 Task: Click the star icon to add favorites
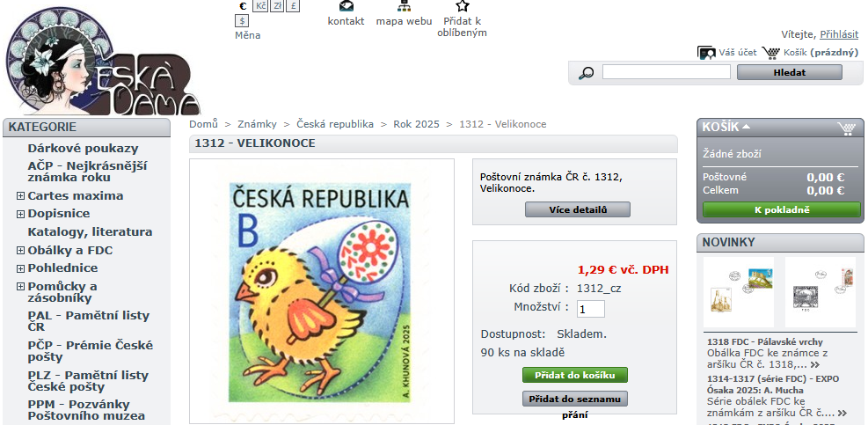tap(463, 6)
